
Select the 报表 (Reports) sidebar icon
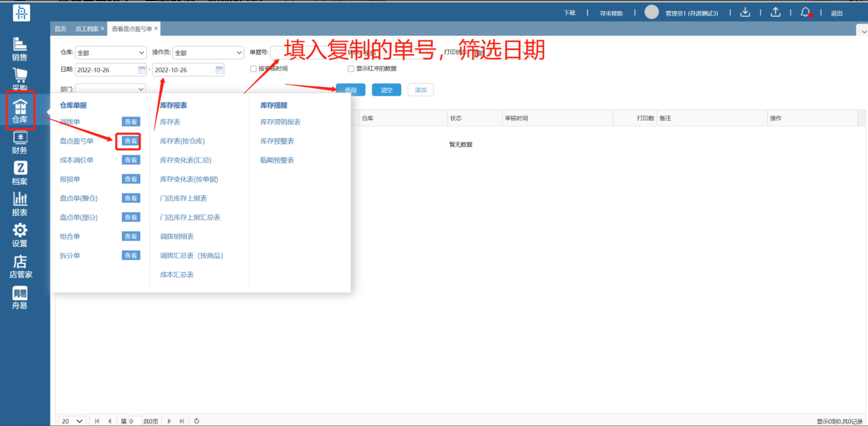(20, 204)
